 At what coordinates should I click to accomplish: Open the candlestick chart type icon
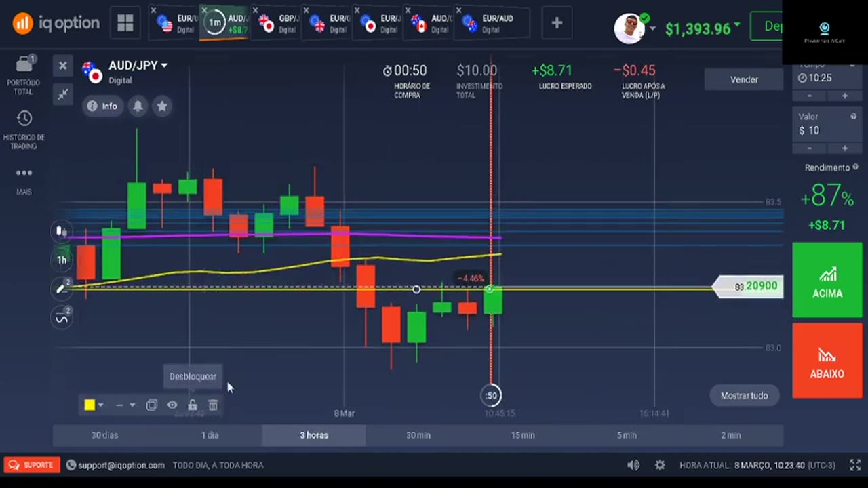[61, 231]
